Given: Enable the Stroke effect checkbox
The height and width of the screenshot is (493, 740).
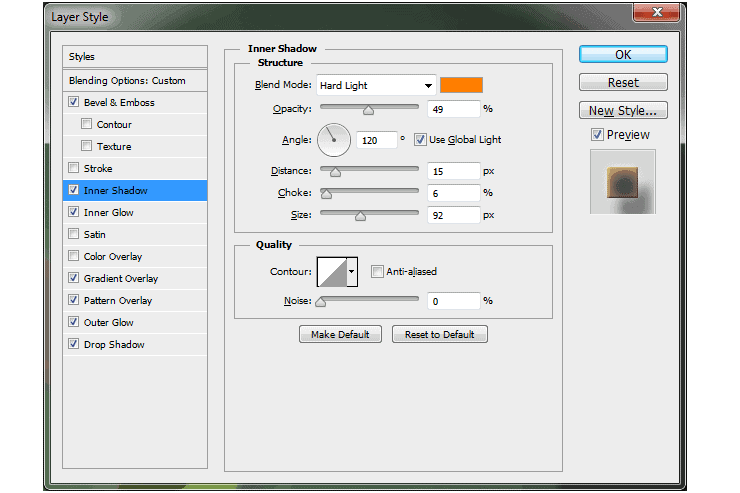Looking at the screenshot, I should (x=74, y=168).
